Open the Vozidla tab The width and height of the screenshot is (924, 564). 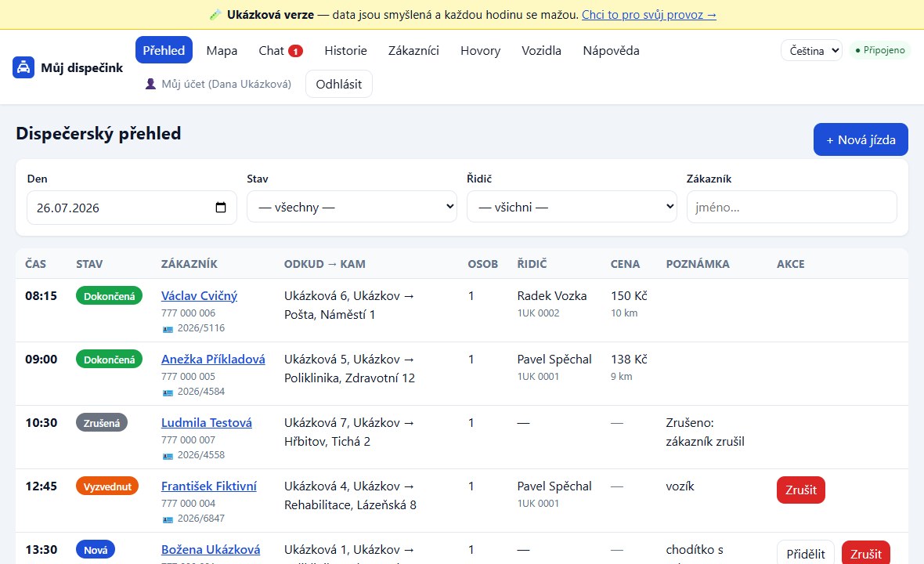click(x=541, y=51)
